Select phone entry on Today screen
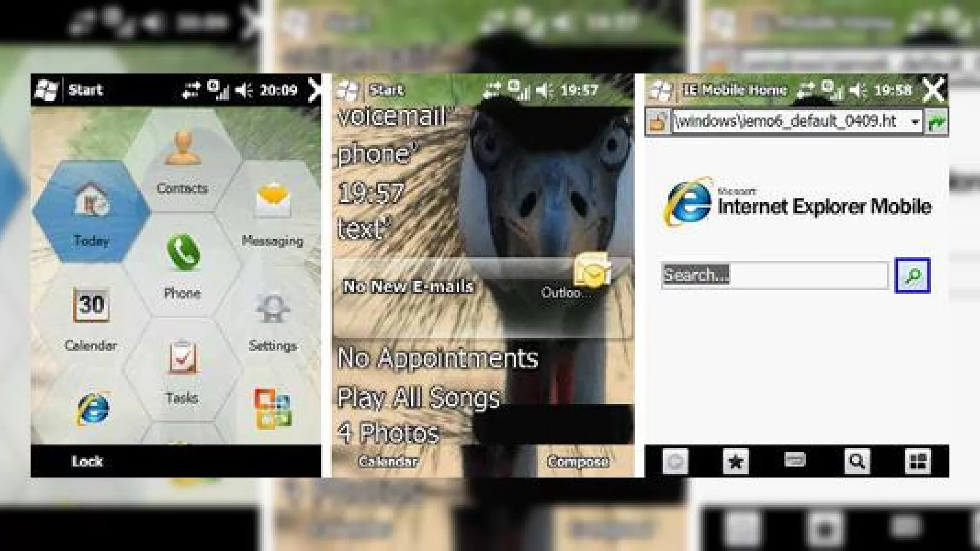This screenshot has width=980, height=551. click(x=378, y=154)
